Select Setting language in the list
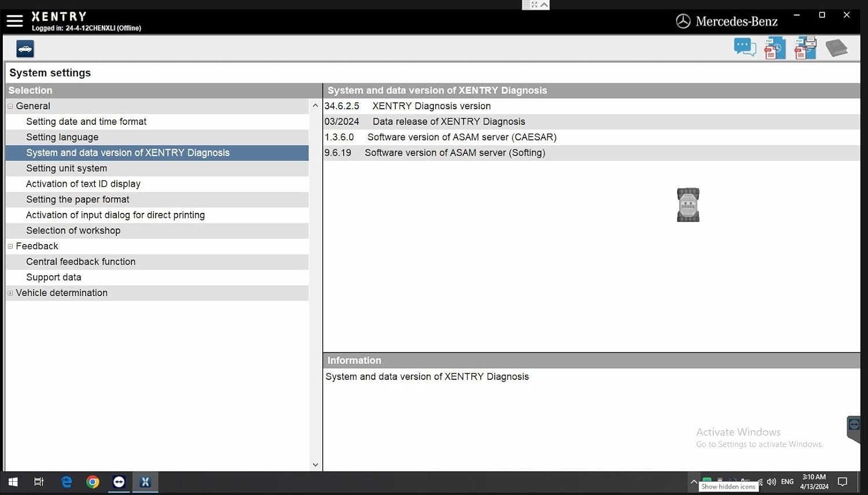 point(62,137)
